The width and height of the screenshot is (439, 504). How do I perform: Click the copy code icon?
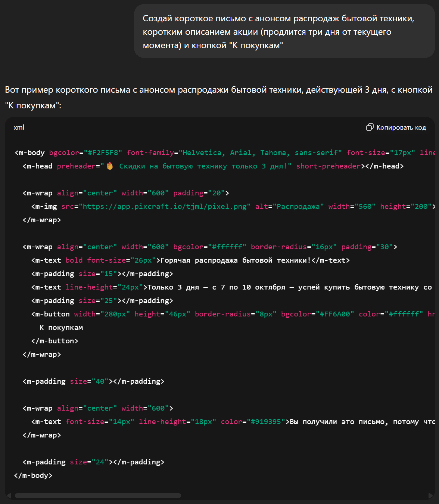[370, 127]
